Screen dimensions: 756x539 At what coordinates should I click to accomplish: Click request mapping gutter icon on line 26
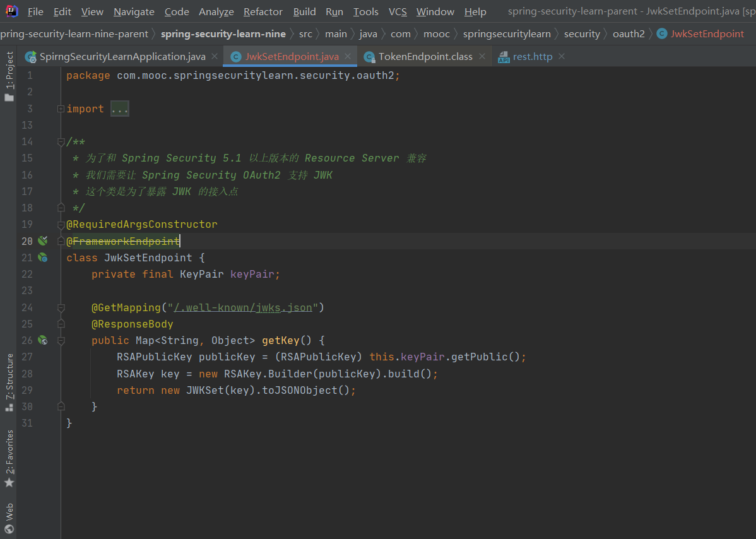coord(43,340)
